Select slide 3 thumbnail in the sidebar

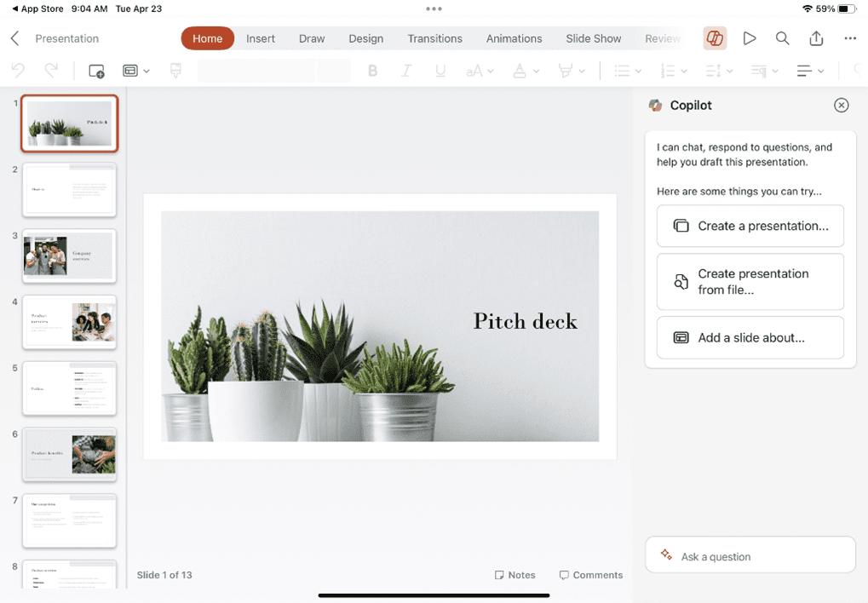coord(69,256)
